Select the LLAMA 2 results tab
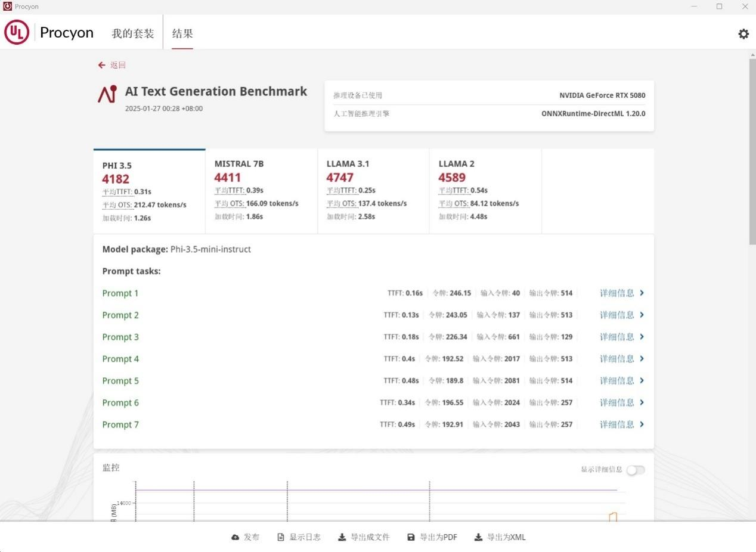Image resolution: width=756 pixels, height=552 pixels. 486,191
